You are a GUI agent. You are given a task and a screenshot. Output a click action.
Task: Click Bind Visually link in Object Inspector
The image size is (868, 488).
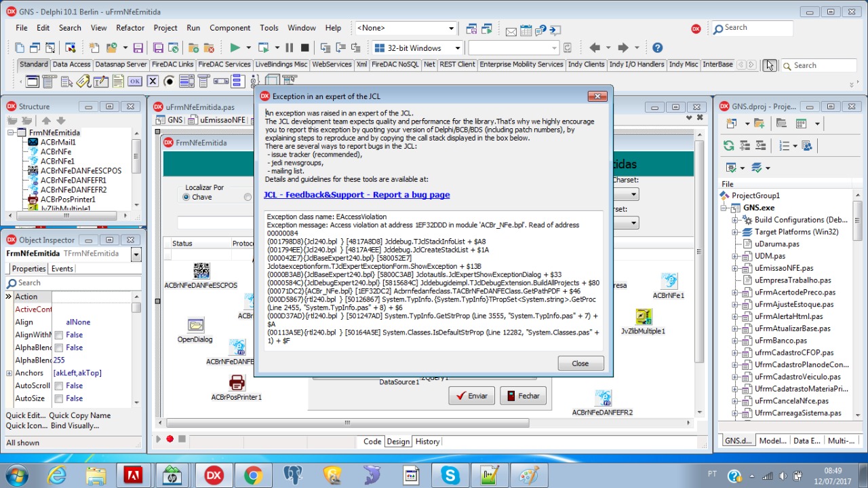75,426
